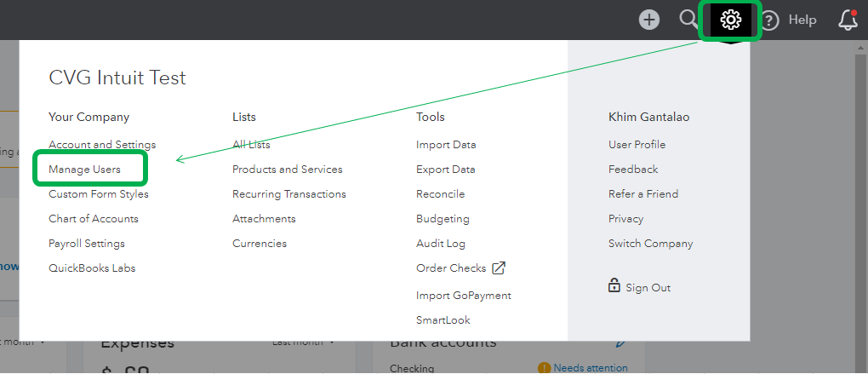
Task: Click the warning icon beside Needs attention
Action: [544, 368]
